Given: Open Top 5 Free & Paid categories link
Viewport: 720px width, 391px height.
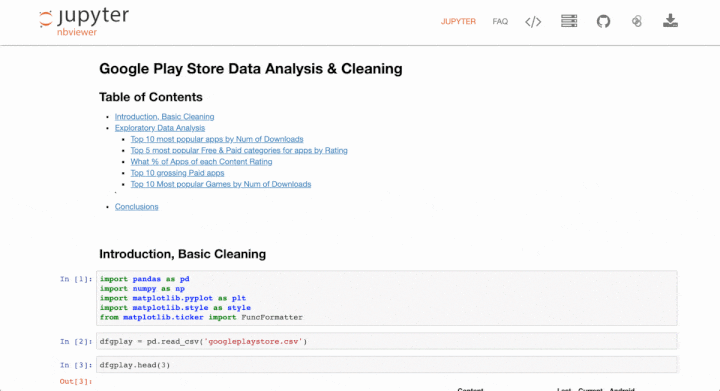Looking at the screenshot, I should pos(239,151).
